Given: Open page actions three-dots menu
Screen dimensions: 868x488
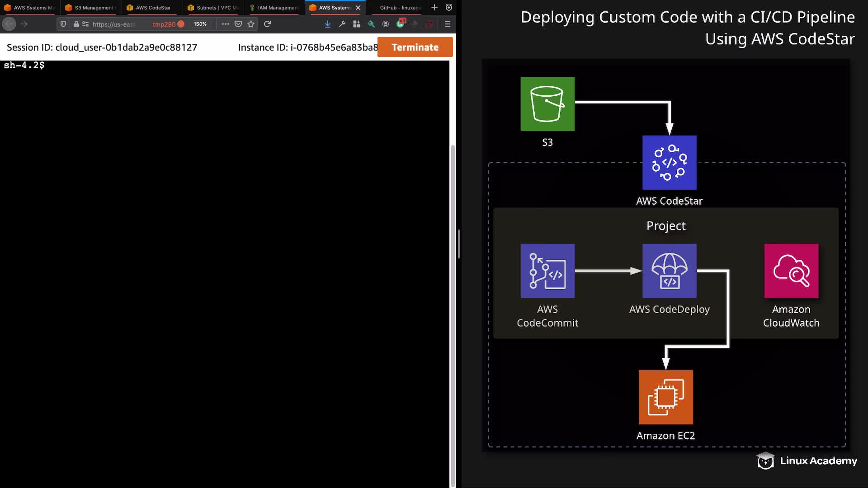Looking at the screenshot, I should coord(225,24).
